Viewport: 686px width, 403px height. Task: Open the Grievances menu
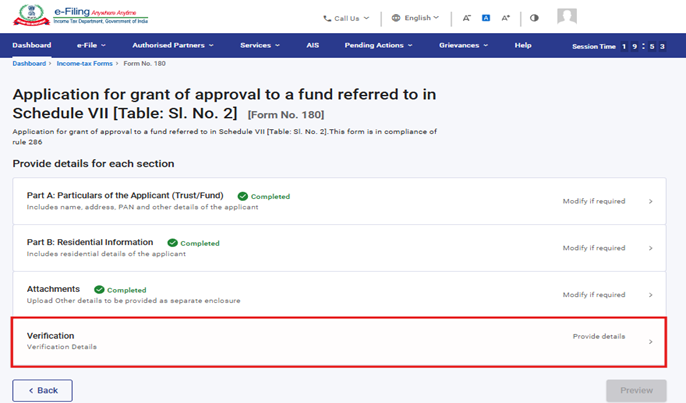[x=463, y=46]
